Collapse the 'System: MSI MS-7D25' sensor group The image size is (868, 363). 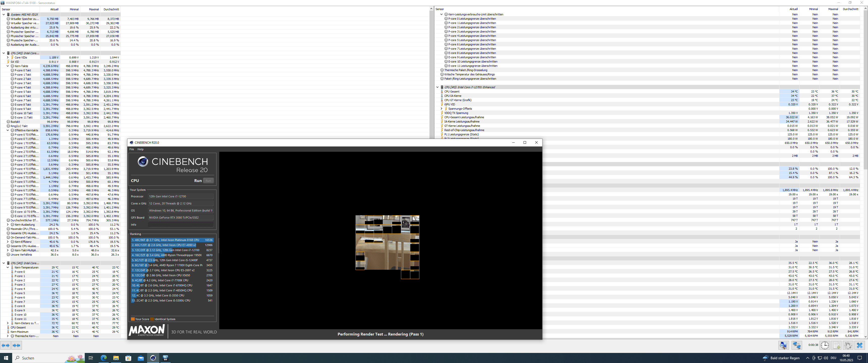4,14
